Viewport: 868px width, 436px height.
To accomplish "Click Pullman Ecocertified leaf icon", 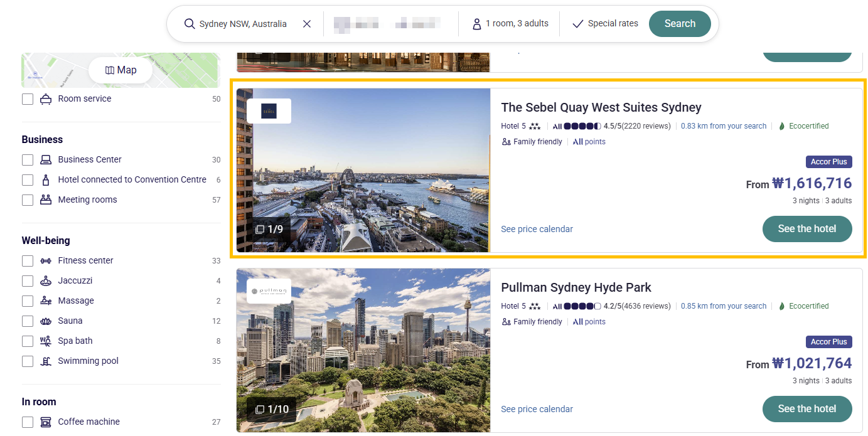I will 782,306.
